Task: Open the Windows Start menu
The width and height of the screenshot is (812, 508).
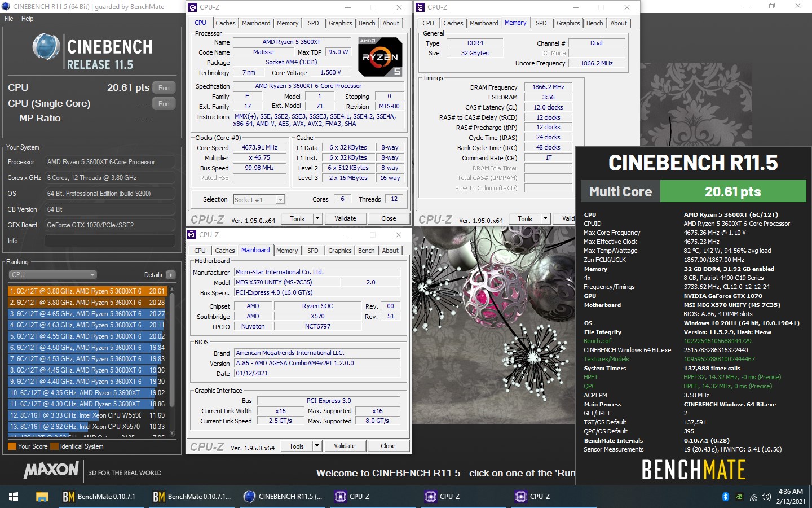Action: pyautogui.click(x=14, y=497)
